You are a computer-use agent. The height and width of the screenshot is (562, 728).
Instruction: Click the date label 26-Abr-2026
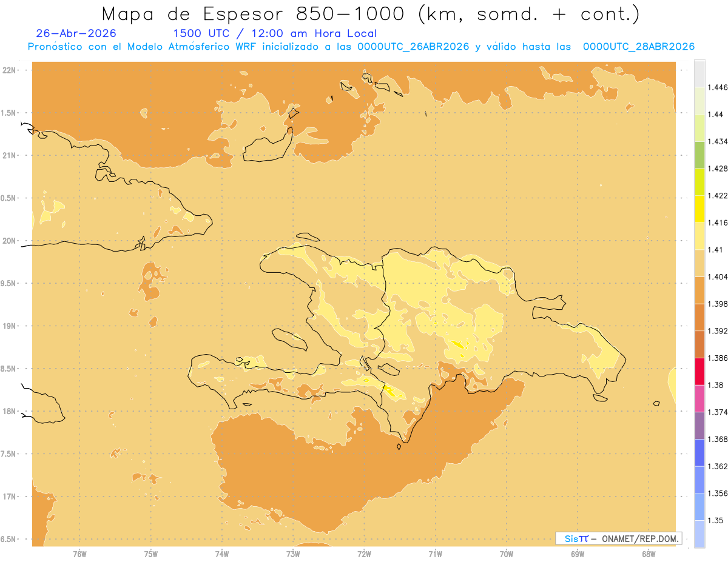(x=76, y=33)
